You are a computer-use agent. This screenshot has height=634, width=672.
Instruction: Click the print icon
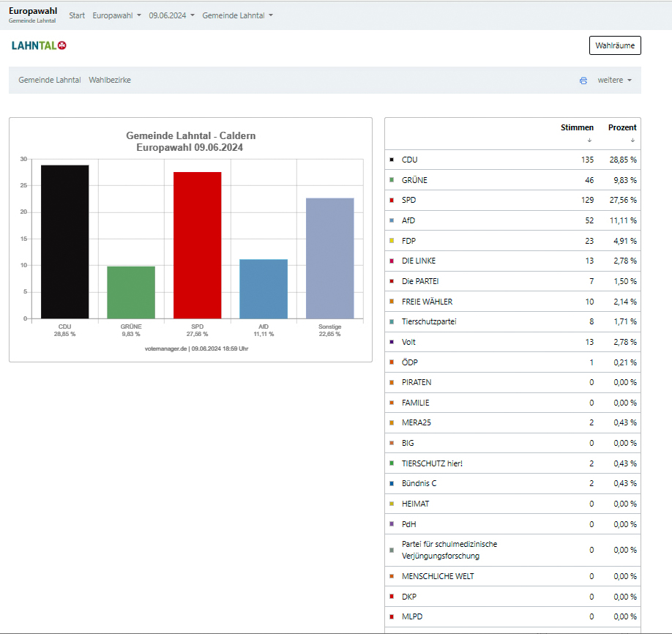583,81
